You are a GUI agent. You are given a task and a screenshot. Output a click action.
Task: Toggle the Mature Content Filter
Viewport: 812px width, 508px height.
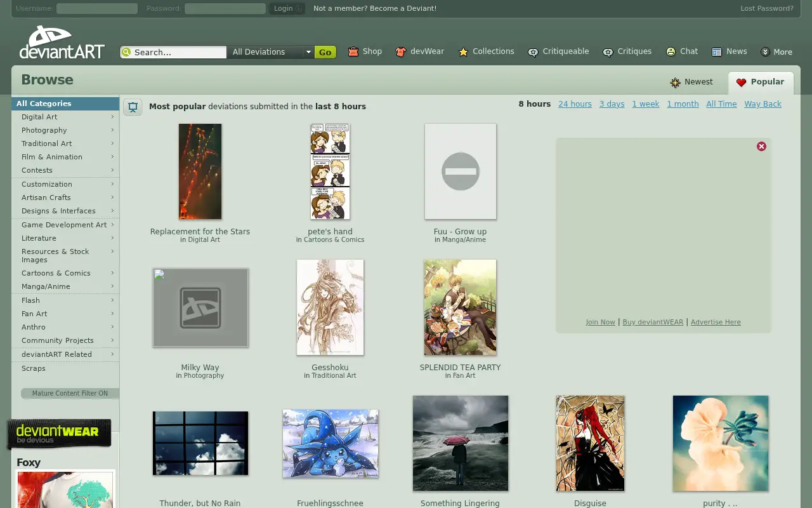[70, 393]
